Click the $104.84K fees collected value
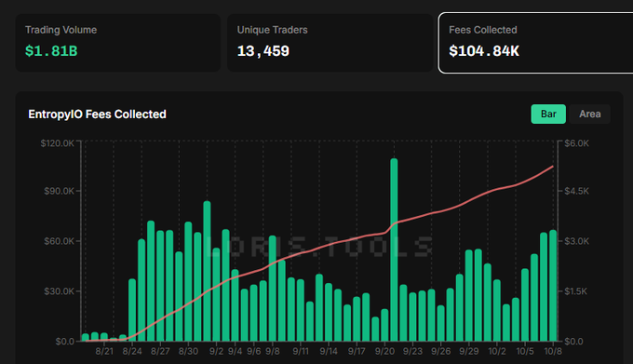 pos(484,51)
